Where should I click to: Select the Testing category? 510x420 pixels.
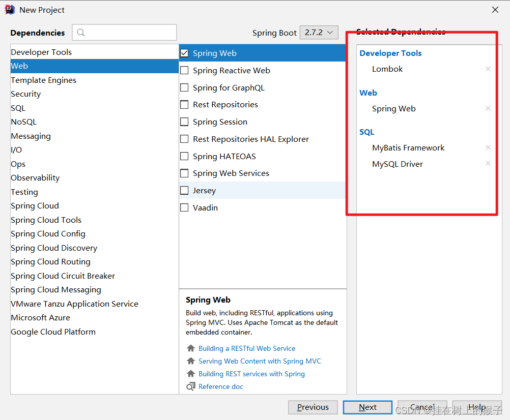click(x=94, y=192)
